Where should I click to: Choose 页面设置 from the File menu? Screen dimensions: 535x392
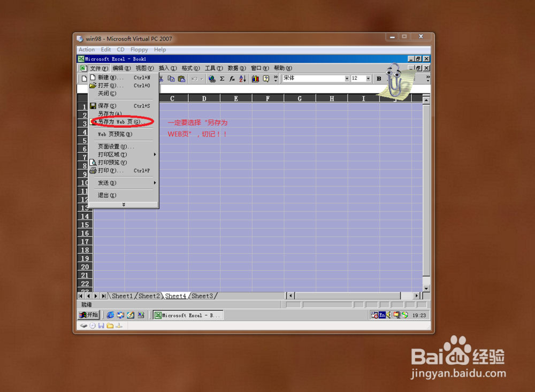(124, 147)
